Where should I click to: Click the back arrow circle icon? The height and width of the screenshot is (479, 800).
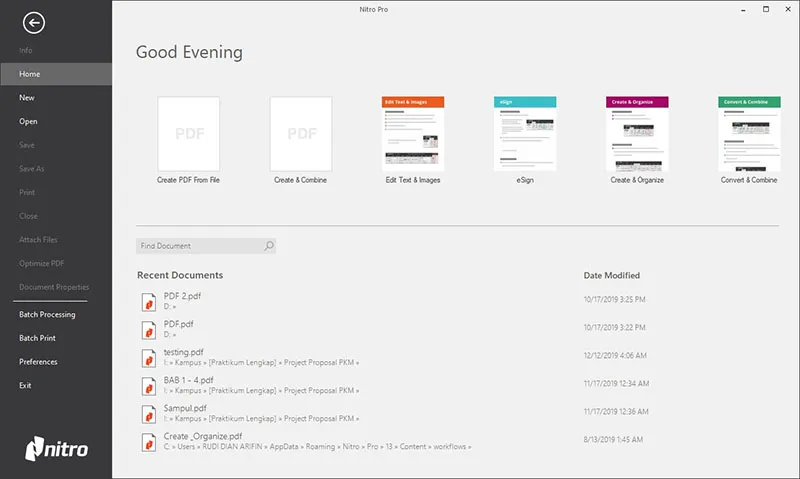click(x=36, y=22)
